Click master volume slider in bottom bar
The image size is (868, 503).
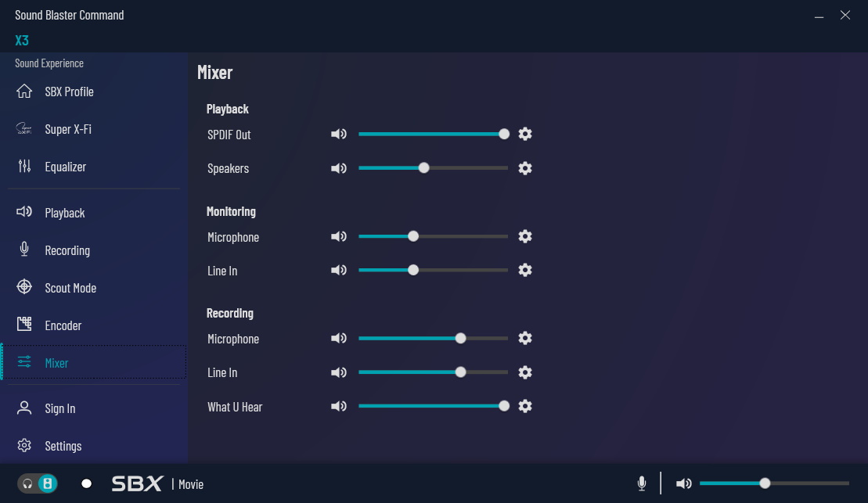(774, 483)
